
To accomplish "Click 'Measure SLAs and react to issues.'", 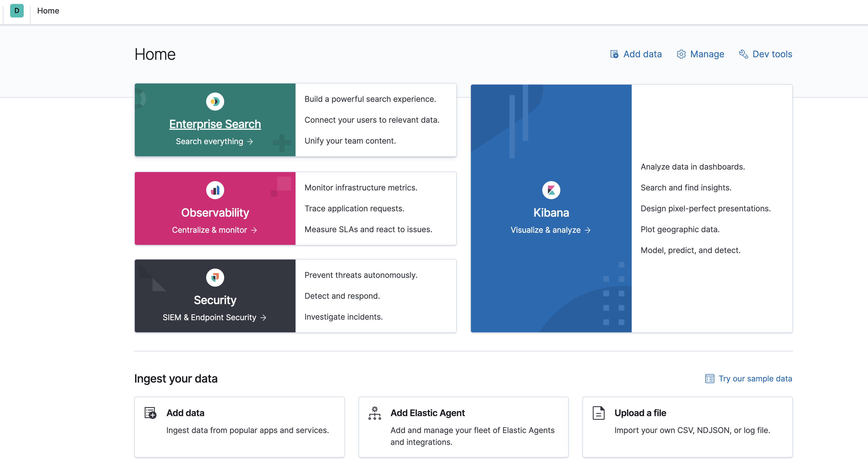I will [x=368, y=230].
